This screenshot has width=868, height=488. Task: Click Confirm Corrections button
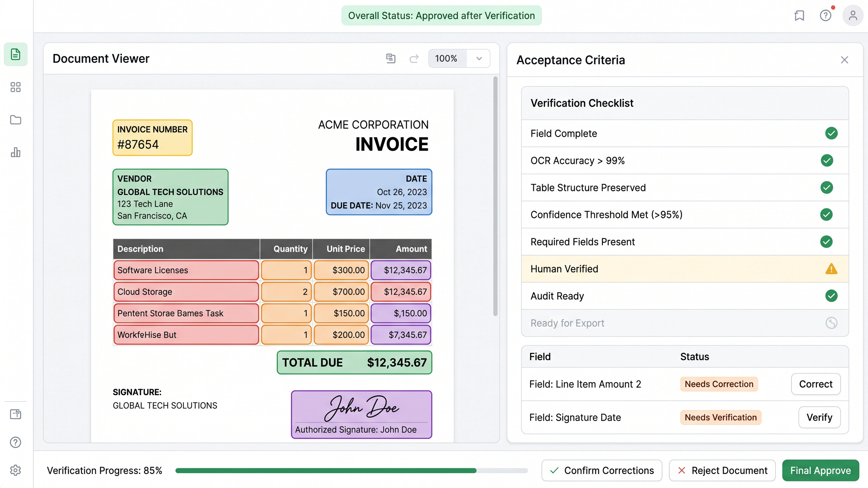click(x=602, y=471)
